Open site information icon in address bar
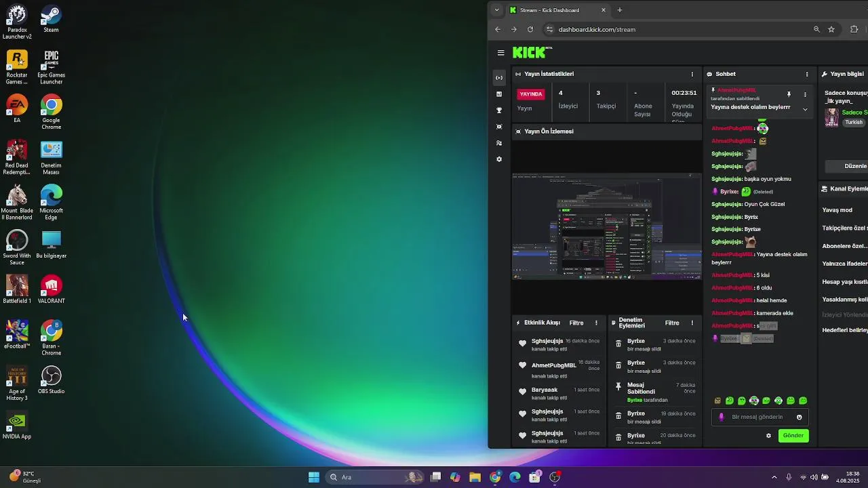 tap(550, 30)
